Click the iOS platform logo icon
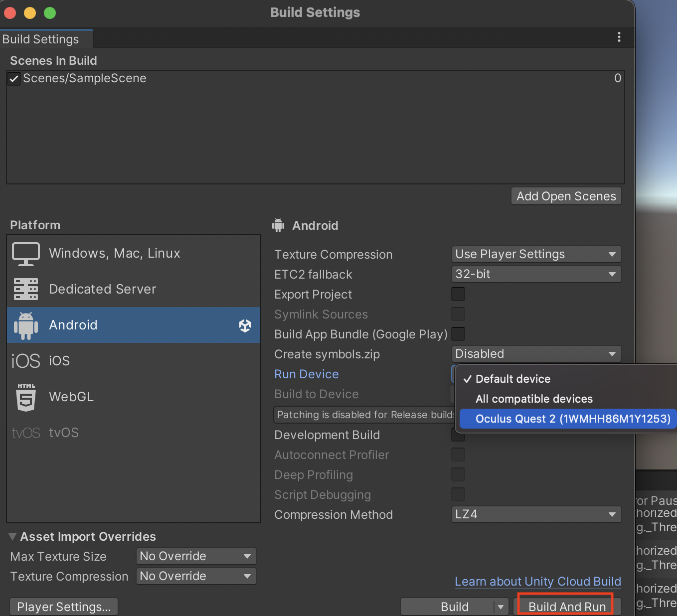This screenshot has height=616, width=677. point(26,361)
